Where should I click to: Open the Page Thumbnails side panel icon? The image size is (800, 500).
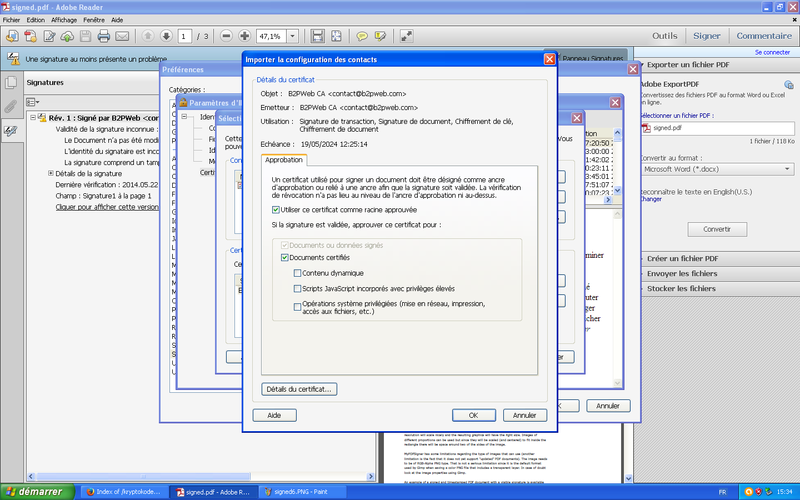pyautogui.click(x=11, y=83)
